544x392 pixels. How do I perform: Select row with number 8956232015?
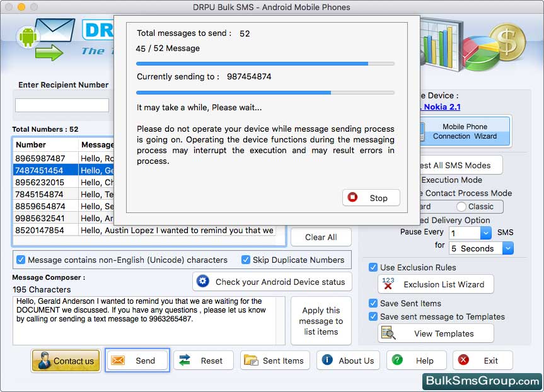pos(64,182)
